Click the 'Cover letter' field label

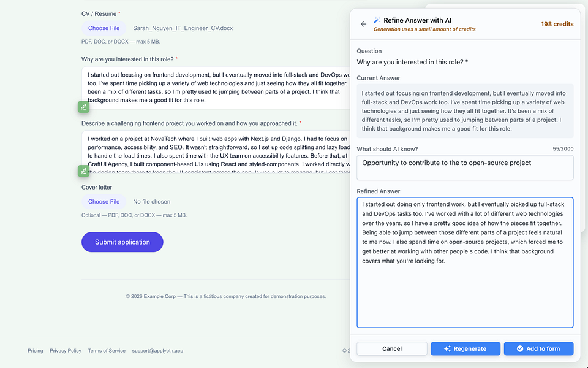click(x=97, y=187)
